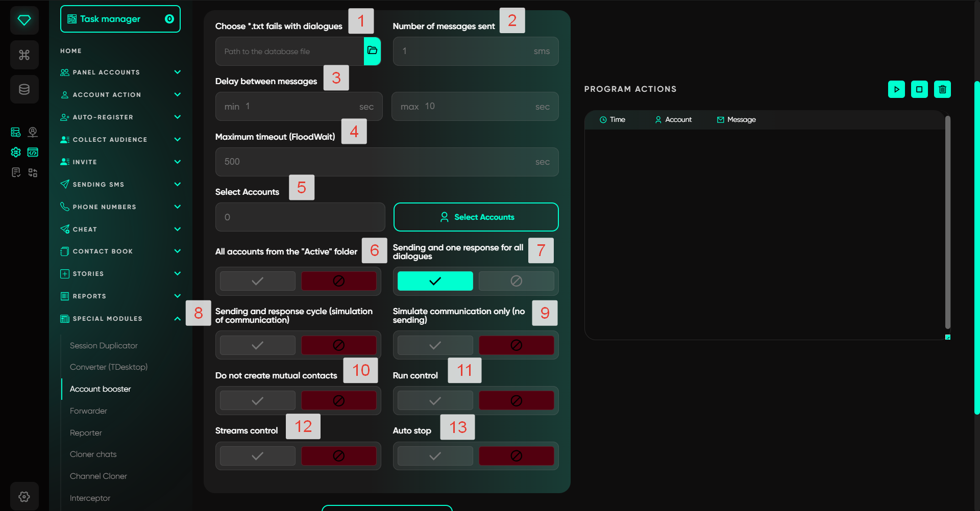Image resolution: width=980 pixels, height=511 pixels.
Task: Start program actions with play icon
Action: (x=896, y=89)
